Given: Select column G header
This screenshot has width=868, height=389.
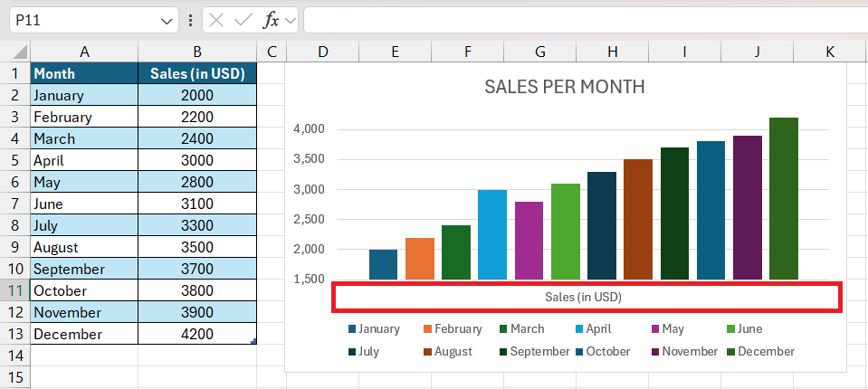Looking at the screenshot, I should (540, 52).
